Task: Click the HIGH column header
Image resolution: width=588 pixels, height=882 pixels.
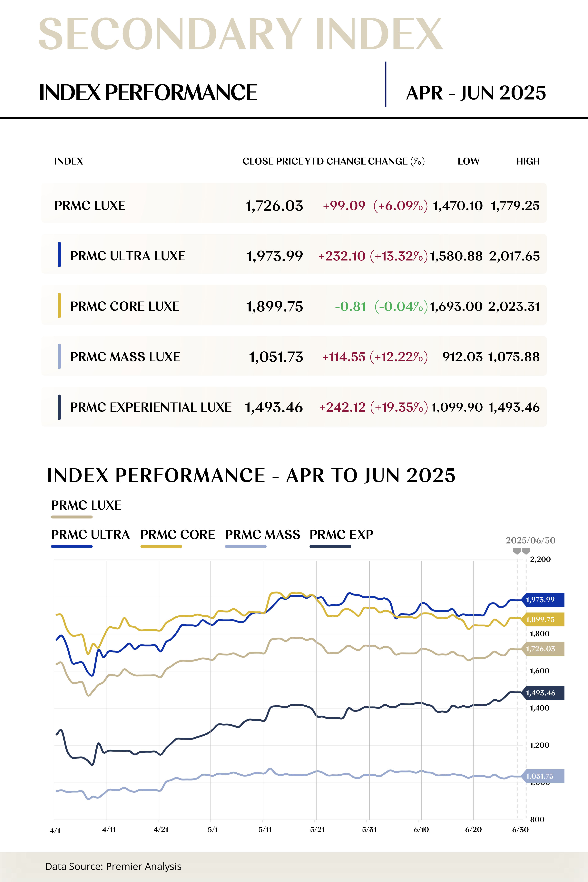Action: click(x=528, y=161)
